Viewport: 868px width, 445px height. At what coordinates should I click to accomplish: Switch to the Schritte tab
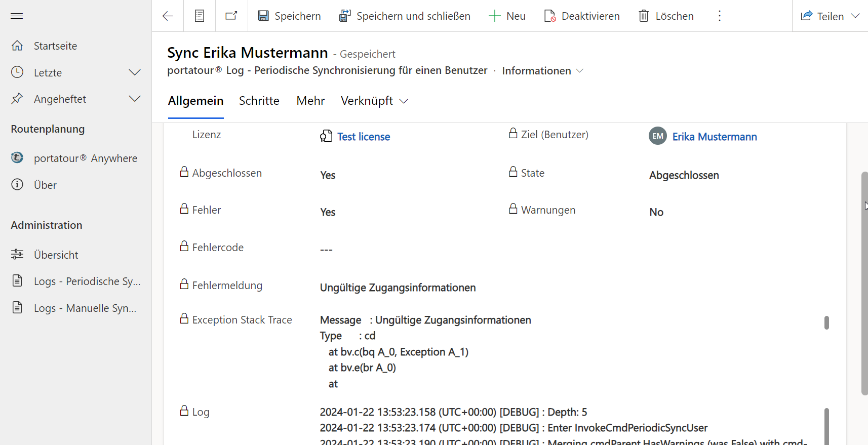(x=259, y=101)
